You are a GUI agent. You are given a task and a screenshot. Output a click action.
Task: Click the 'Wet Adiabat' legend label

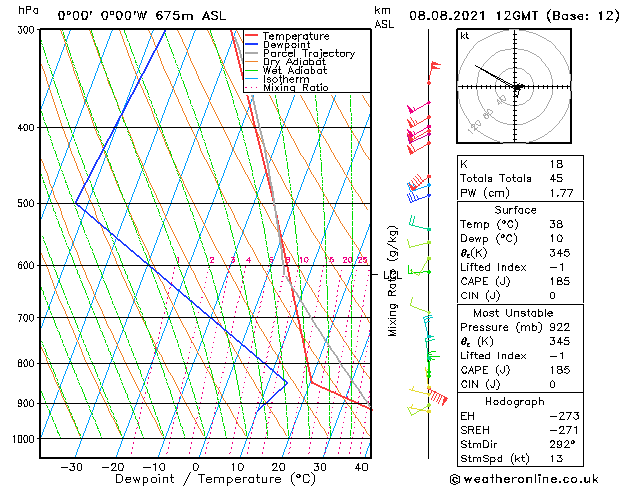[x=295, y=70]
